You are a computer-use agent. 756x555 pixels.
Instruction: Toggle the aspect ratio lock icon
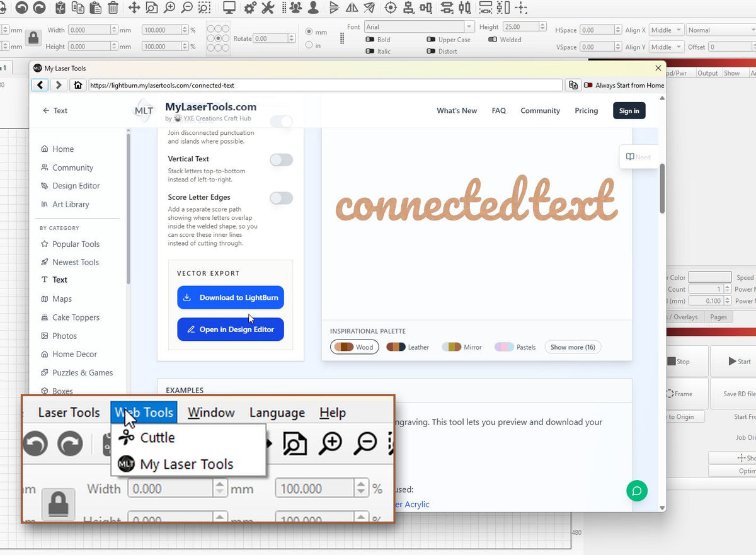click(x=34, y=38)
